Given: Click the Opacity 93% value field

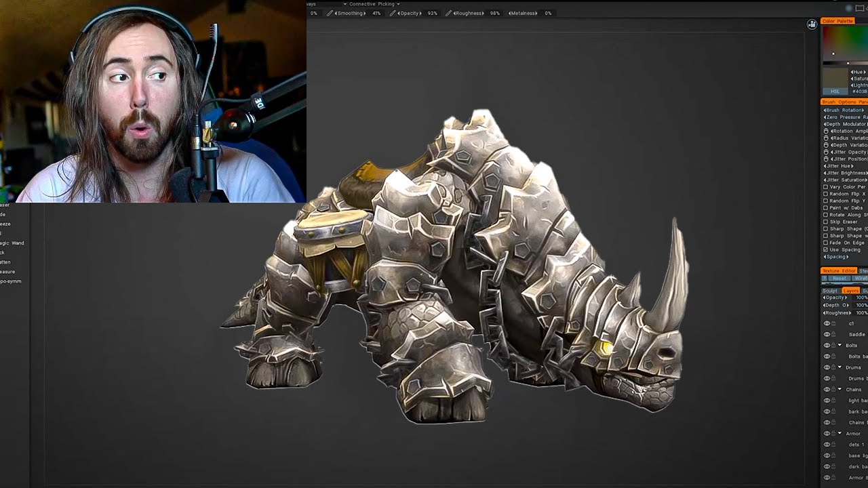Looking at the screenshot, I should 432,13.
